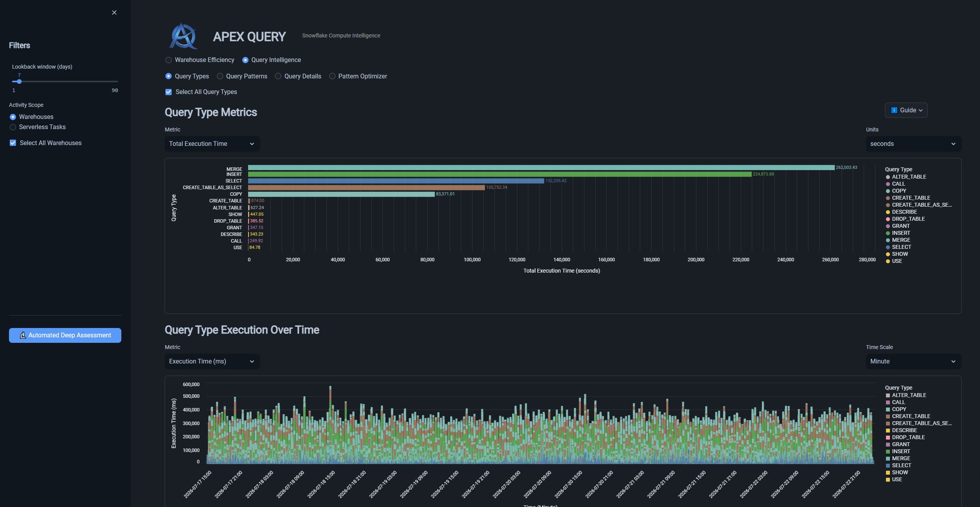This screenshot has width=980, height=507.
Task: Click DESCRIBE legend square in Execution Over Time
Action: (888, 431)
